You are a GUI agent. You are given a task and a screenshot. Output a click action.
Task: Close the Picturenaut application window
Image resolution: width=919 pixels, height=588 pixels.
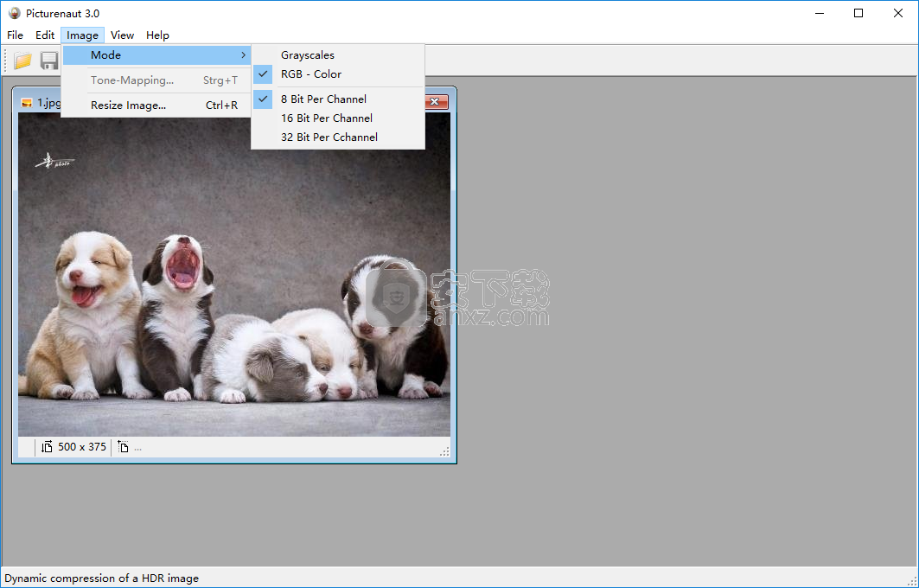[x=898, y=13]
